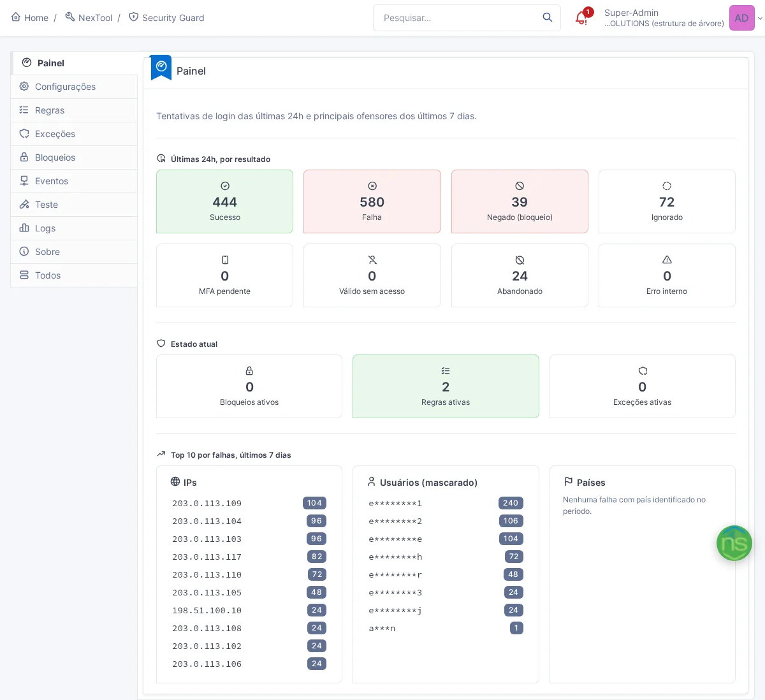The width and height of the screenshot is (765, 700).
Task: Click IP address 198.51.100.10
Action: (x=207, y=611)
